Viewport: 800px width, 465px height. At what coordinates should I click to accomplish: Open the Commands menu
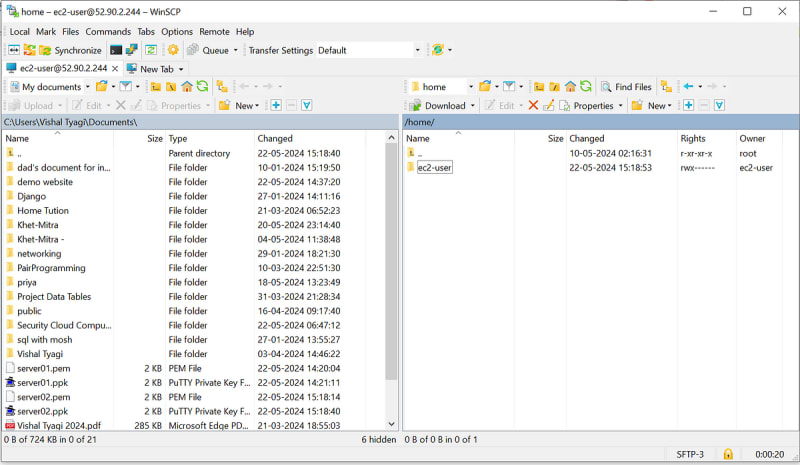107,32
